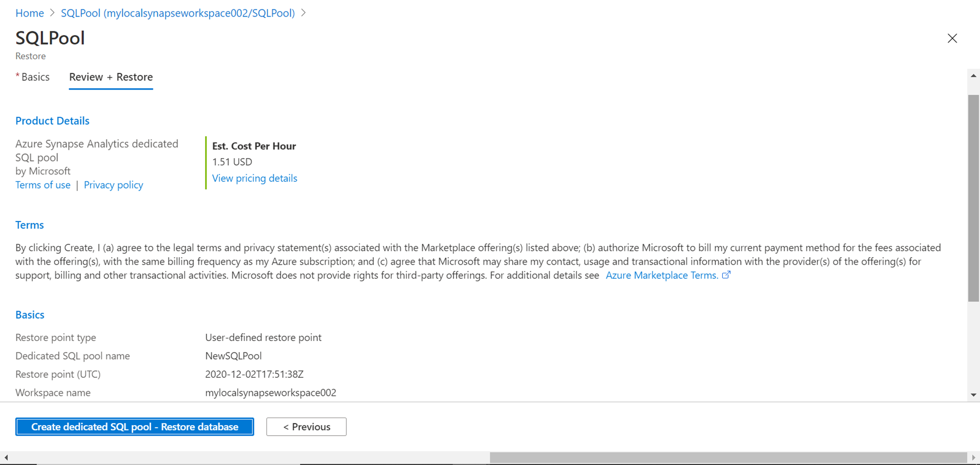Image resolution: width=980 pixels, height=465 pixels.
Task: Click the horizontal scrollbar left arrow
Action: click(x=6, y=458)
